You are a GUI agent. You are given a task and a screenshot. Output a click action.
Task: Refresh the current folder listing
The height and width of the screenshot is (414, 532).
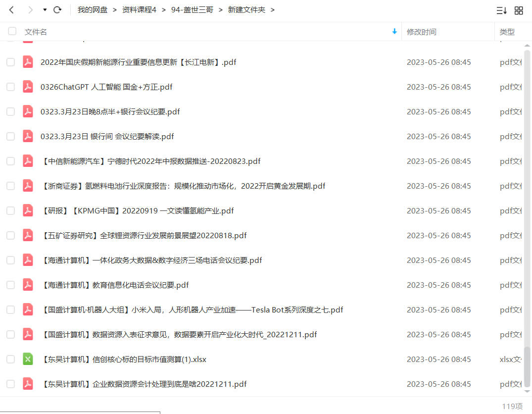pos(57,10)
